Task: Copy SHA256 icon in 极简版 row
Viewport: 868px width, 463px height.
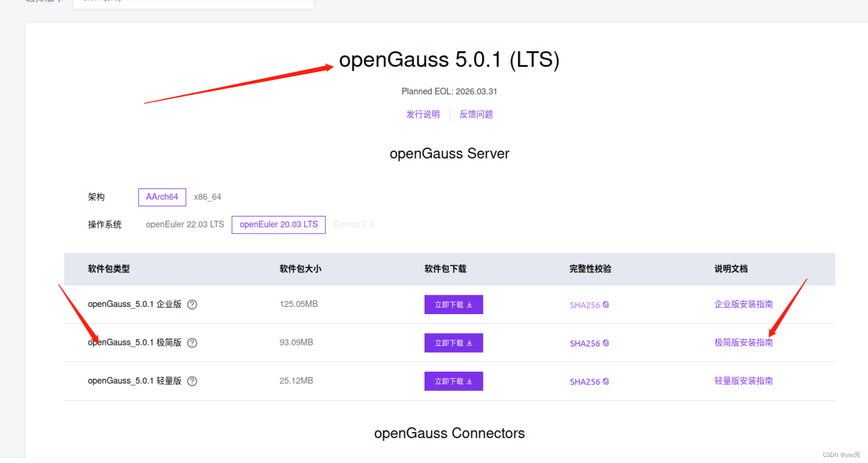Action: click(x=606, y=343)
